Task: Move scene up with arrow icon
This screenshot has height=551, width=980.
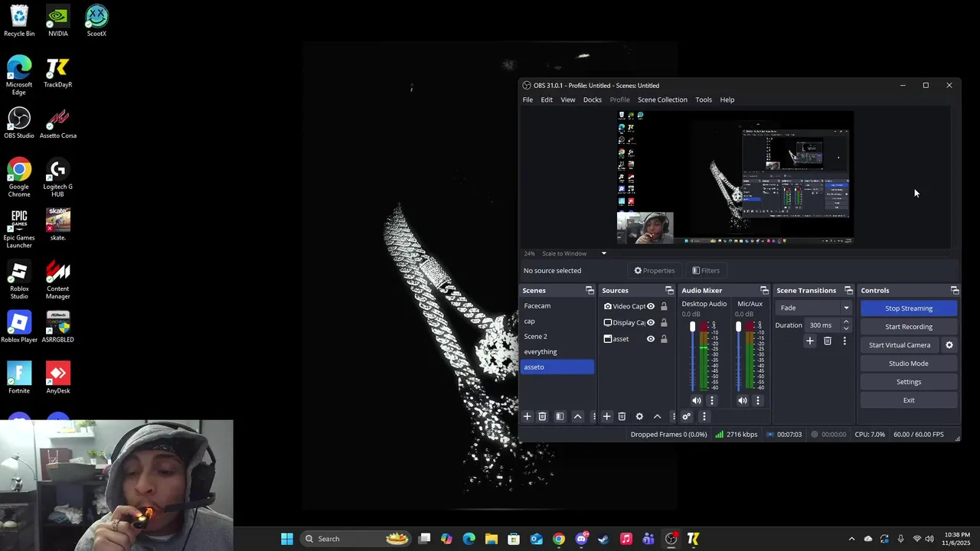Action: click(578, 416)
